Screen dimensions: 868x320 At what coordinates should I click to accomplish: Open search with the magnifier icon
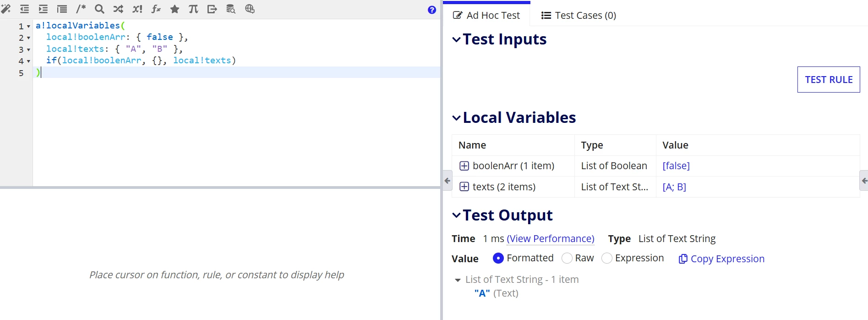pos(99,9)
